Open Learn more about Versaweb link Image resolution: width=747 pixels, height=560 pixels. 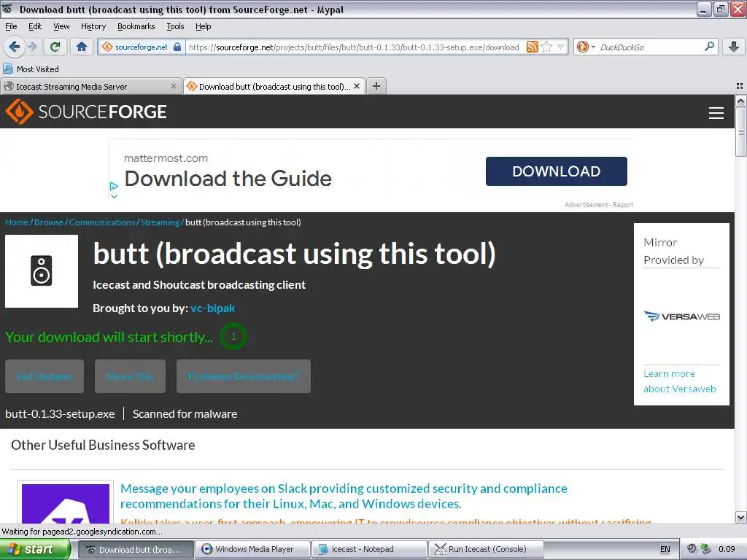[679, 381]
